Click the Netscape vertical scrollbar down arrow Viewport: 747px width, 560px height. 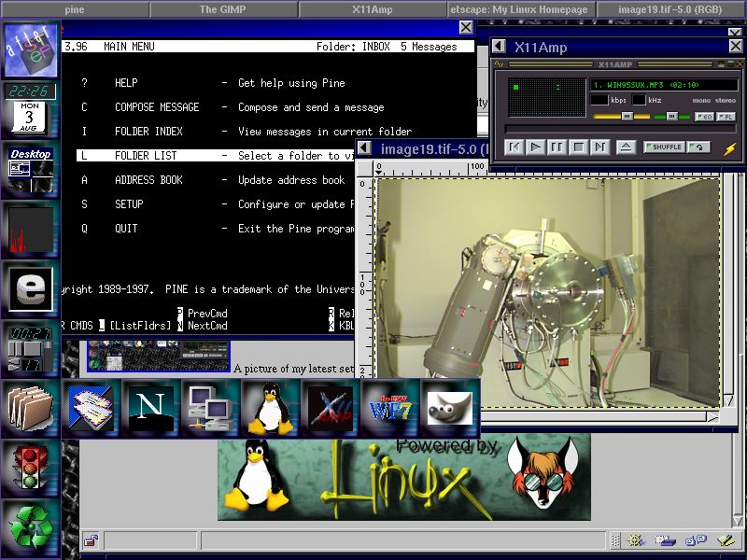[x=738, y=520]
